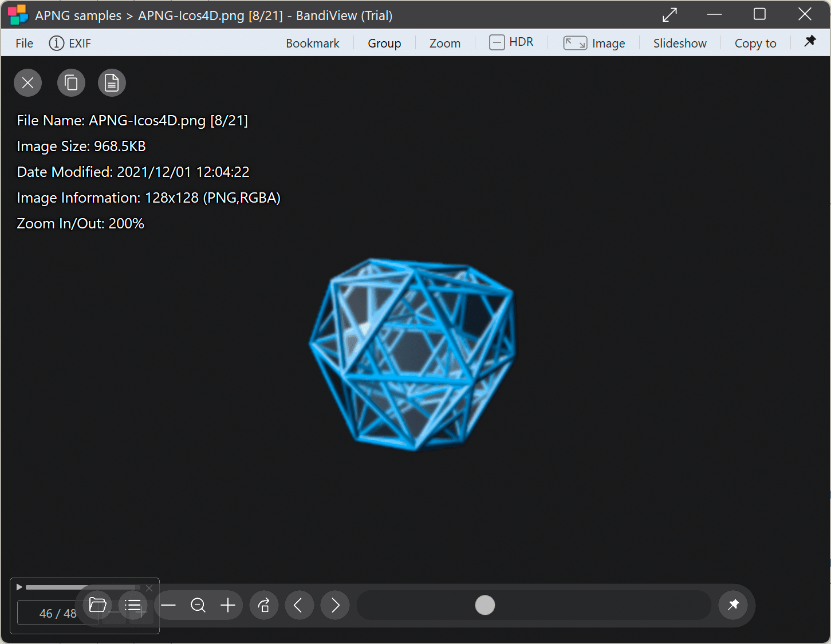
Task: Toggle pin on bottom control bar
Action: pyautogui.click(x=733, y=605)
